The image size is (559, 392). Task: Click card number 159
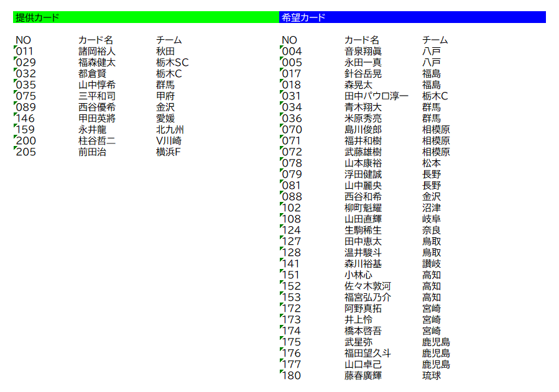point(25,130)
